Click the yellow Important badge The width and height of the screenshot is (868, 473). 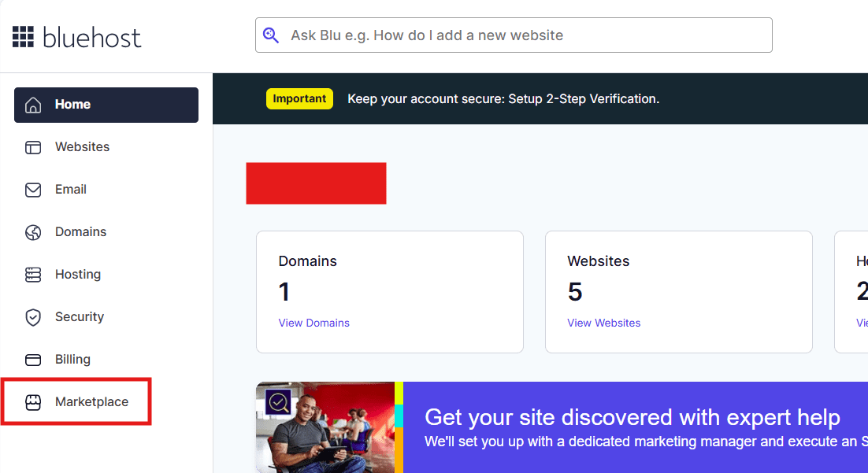coord(299,98)
